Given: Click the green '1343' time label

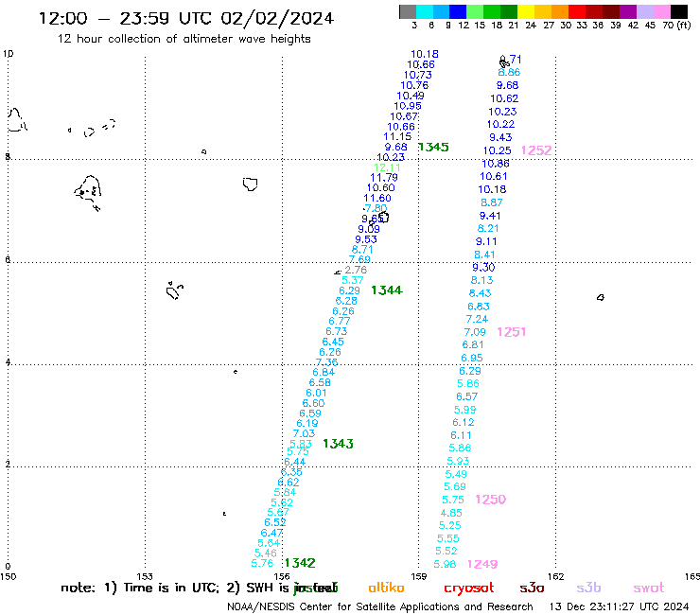Looking at the screenshot, I should (338, 444).
